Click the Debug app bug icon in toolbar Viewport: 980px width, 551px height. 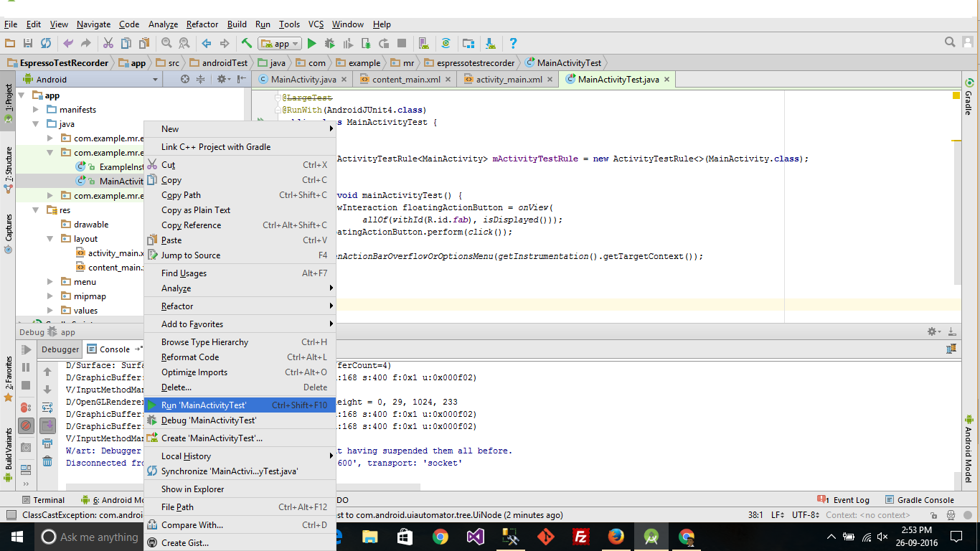(330, 44)
